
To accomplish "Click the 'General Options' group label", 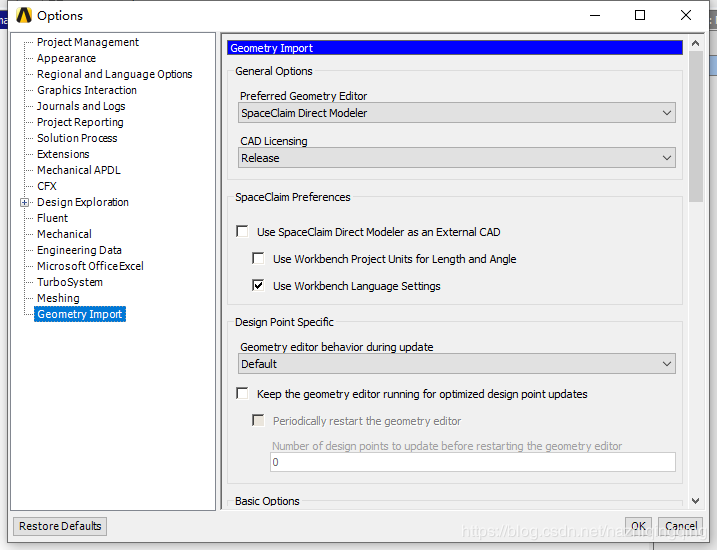I will pos(273,71).
